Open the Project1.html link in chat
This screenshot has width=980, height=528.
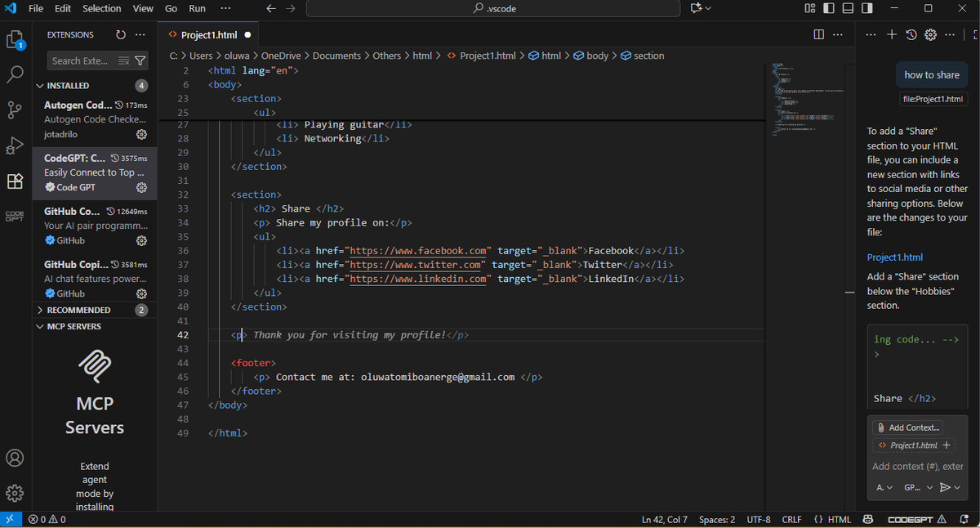(895, 257)
